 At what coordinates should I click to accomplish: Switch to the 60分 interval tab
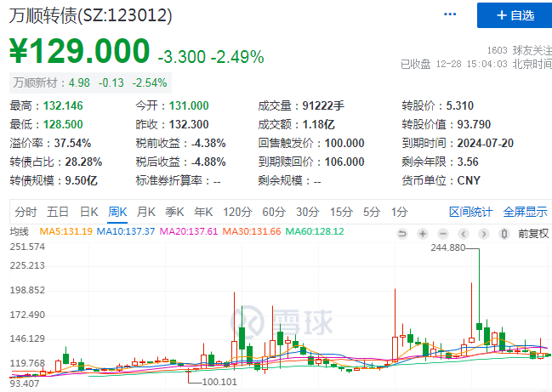274,212
